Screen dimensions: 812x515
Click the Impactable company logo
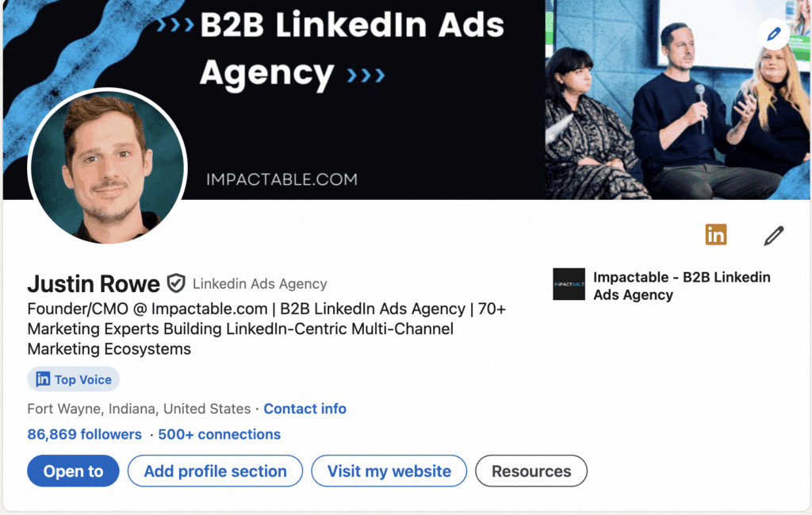point(569,284)
